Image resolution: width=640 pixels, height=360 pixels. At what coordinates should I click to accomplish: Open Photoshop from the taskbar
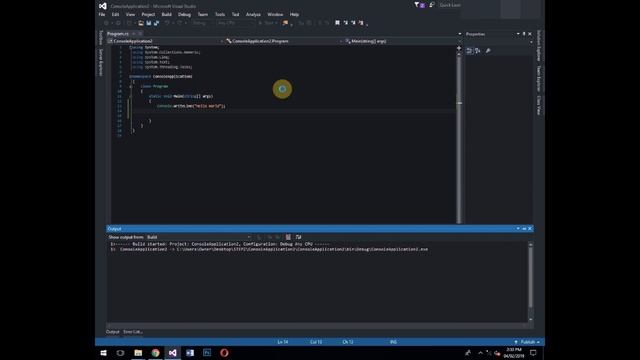207,353
